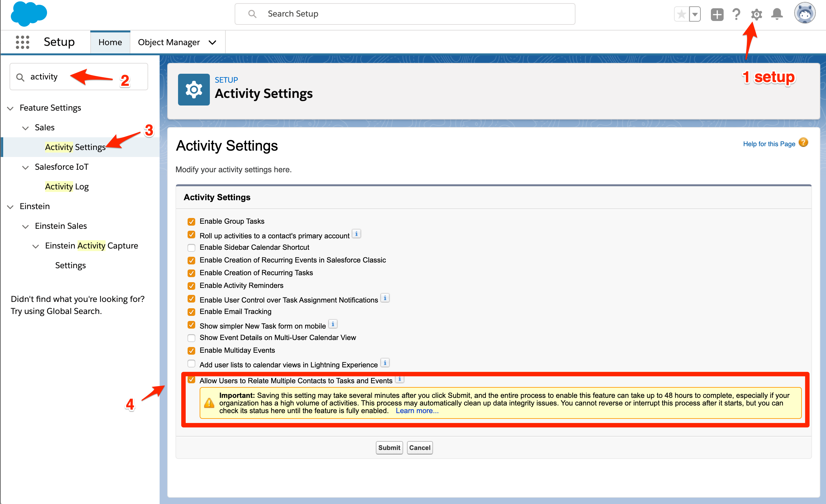Click the orange help circle icon
This screenshot has width=826, height=504.
pos(803,142)
